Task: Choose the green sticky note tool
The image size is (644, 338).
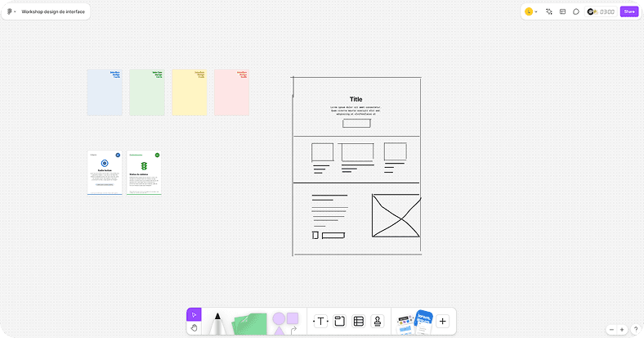Action: (249, 322)
